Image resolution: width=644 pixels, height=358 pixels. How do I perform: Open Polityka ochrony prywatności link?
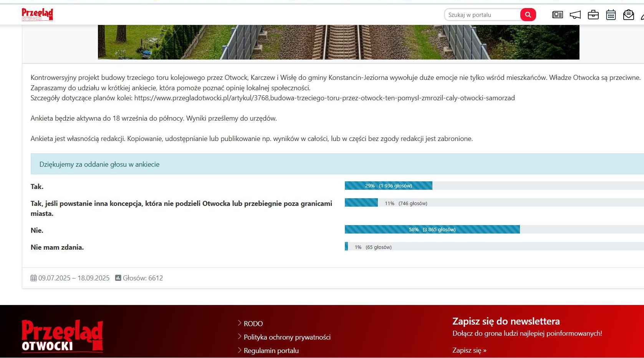click(x=287, y=337)
